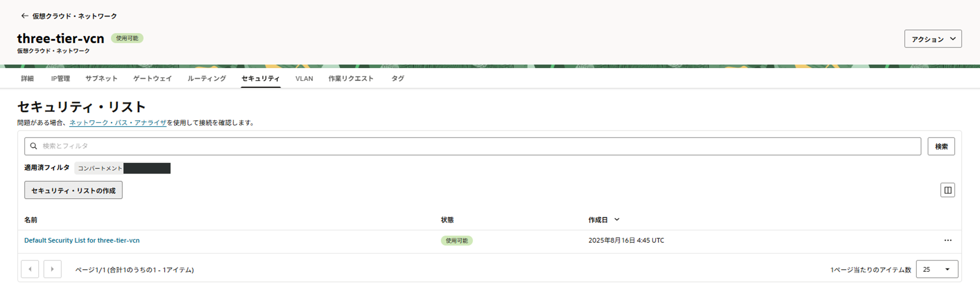Click the ページ1/1 pagination summary text
Viewport: 980px width, 288px height.
click(135, 270)
